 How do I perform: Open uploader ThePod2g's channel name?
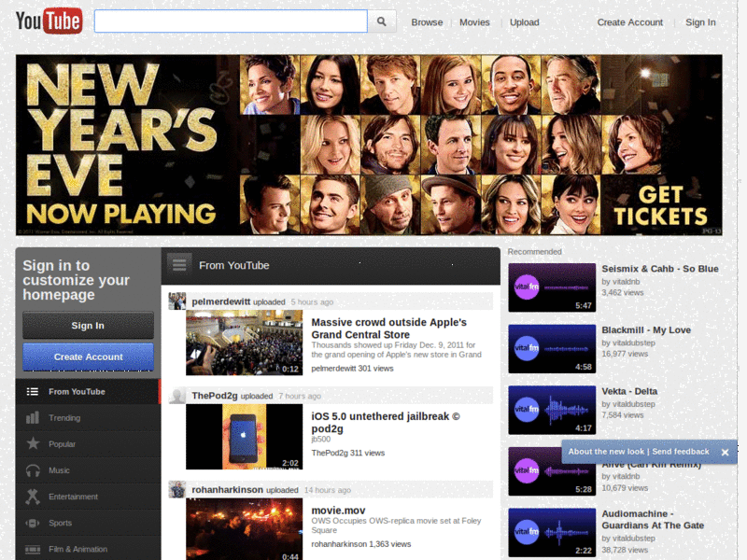coord(215,396)
